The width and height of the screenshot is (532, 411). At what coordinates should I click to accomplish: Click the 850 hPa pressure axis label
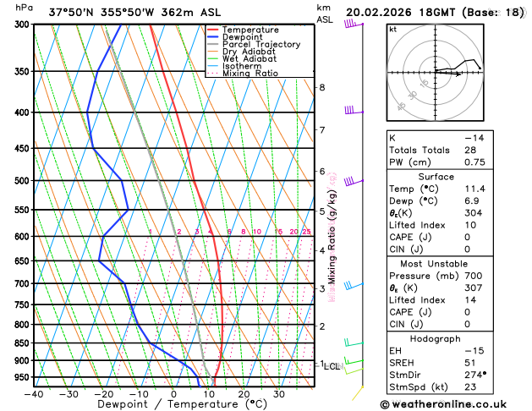tap(22, 343)
